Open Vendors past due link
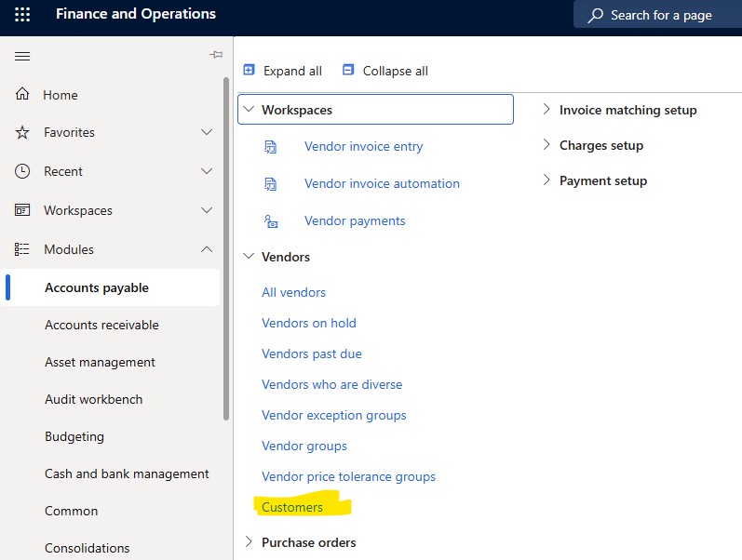The height and width of the screenshot is (560, 742). point(312,353)
